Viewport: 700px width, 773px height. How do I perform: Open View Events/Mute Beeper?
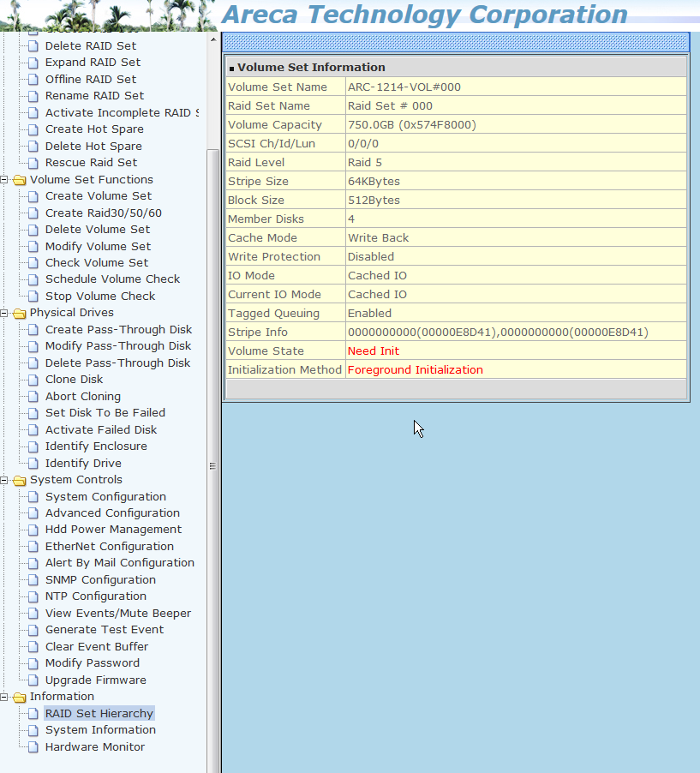118,614
